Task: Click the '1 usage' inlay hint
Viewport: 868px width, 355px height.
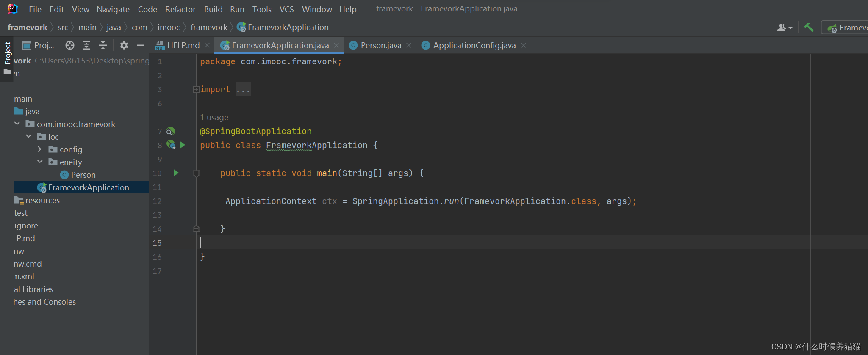Action: click(x=214, y=117)
